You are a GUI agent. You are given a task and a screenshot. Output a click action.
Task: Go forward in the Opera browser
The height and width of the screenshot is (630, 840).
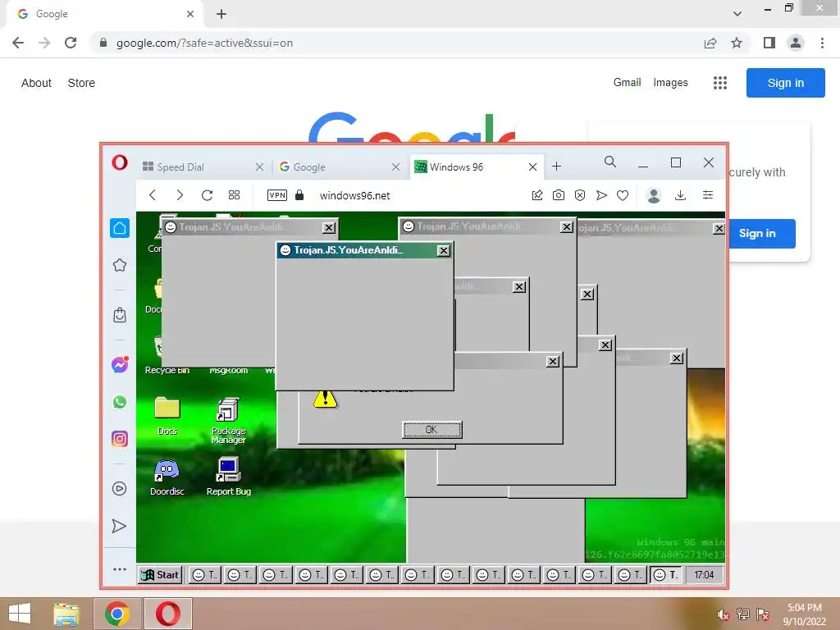coord(180,195)
